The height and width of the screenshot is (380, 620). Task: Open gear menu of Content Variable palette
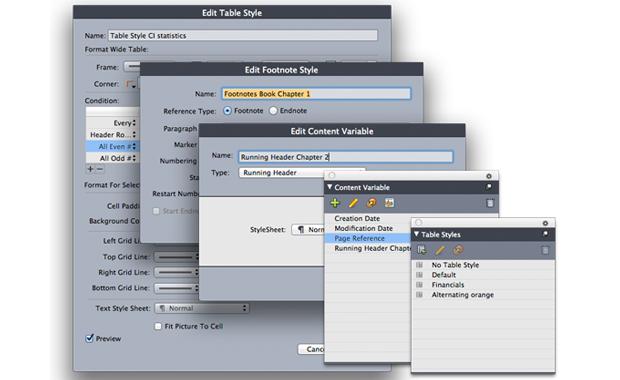[489, 176]
